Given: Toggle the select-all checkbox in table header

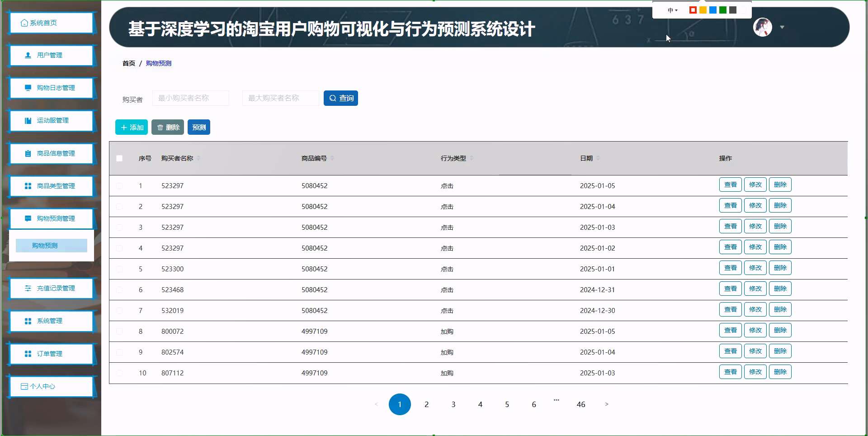Looking at the screenshot, I should pyautogui.click(x=119, y=158).
